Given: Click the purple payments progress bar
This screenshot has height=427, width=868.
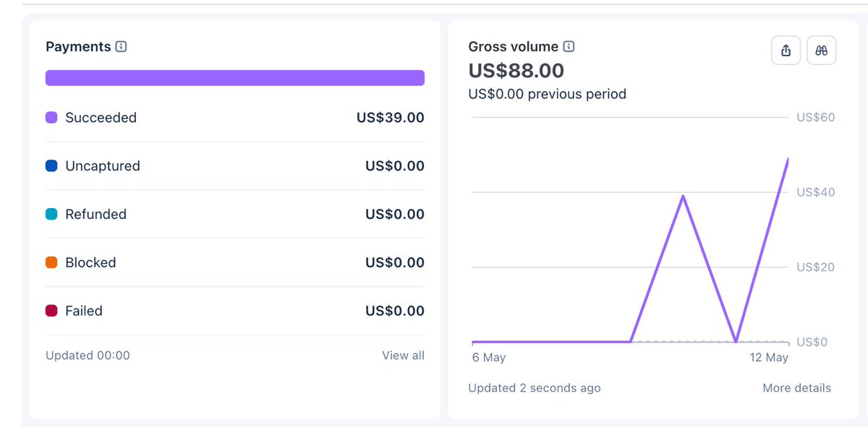Looking at the screenshot, I should [x=235, y=78].
